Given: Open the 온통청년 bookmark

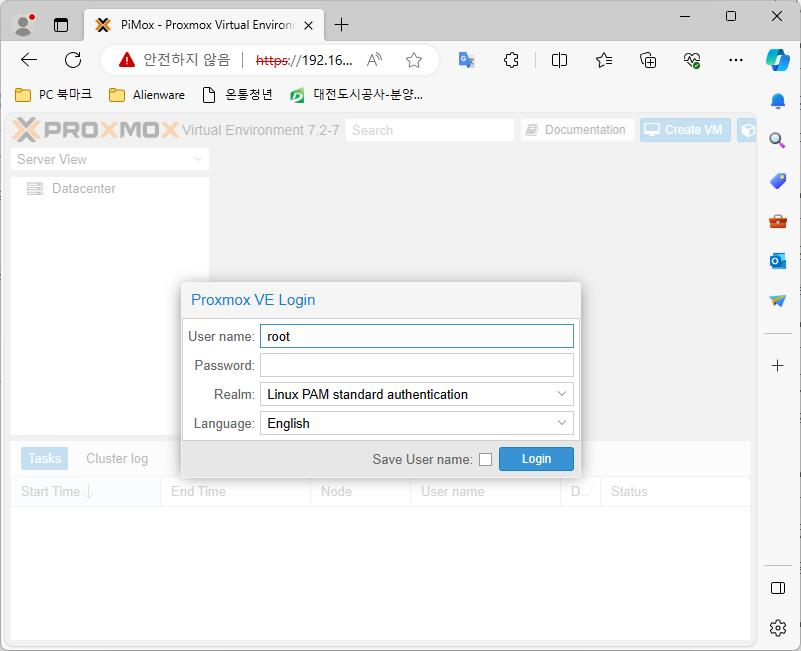Looking at the screenshot, I should [238, 95].
